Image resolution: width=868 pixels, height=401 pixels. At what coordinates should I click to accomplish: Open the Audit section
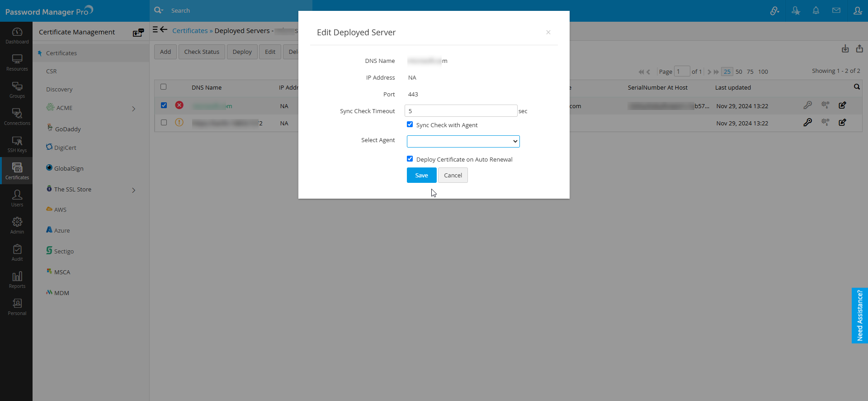[17, 253]
